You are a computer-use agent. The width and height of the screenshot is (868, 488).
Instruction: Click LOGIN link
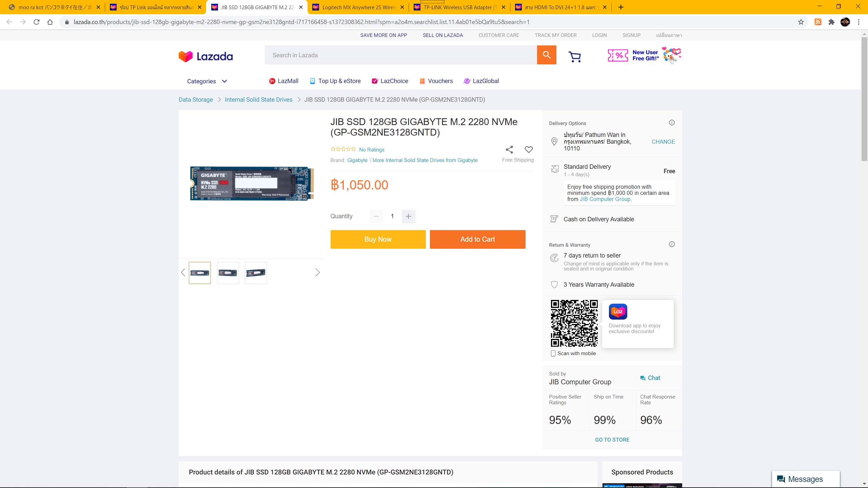pos(599,35)
